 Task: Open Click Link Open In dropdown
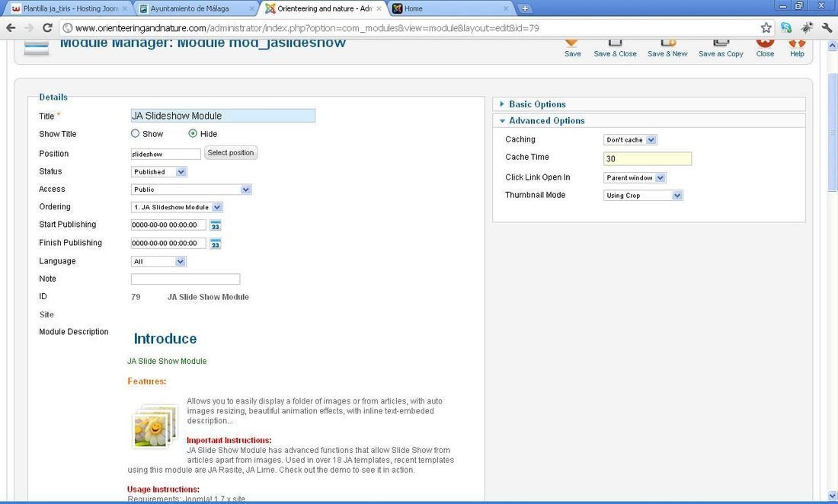click(x=635, y=178)
